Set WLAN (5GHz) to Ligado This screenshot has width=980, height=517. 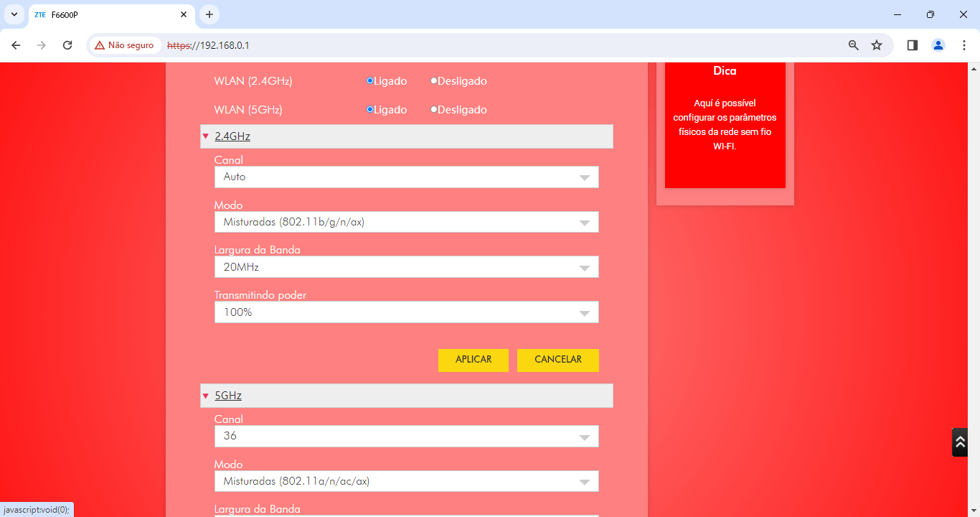[x=370, y=110]
